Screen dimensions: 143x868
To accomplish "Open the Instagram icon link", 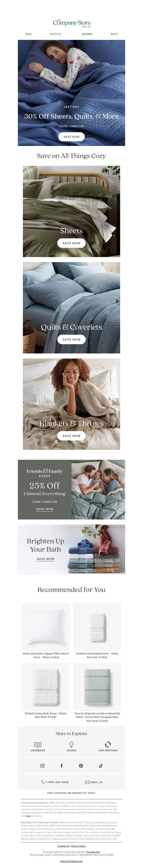I will [x=42, y=765].
